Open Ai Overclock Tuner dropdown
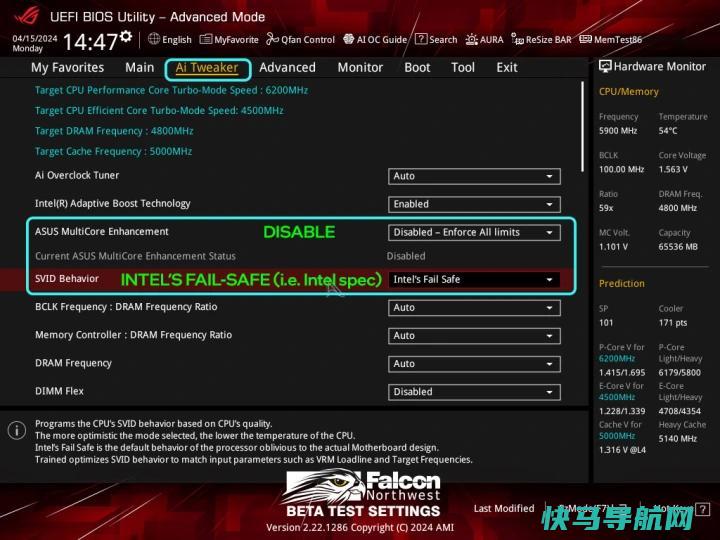 pos(474,176)
